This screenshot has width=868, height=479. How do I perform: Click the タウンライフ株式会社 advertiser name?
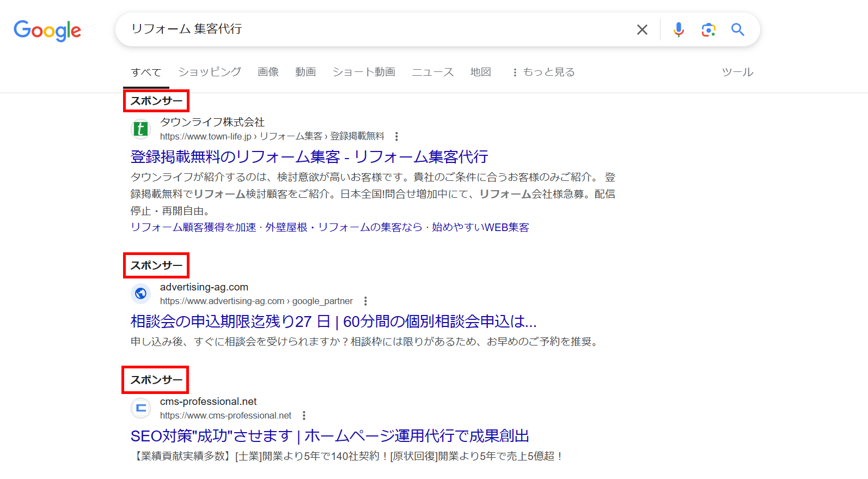[x=212, y=122]
